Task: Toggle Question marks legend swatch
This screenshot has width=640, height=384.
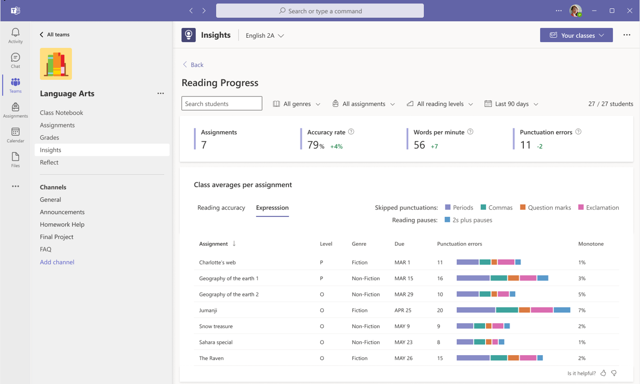Action: (x=523, y=207)
